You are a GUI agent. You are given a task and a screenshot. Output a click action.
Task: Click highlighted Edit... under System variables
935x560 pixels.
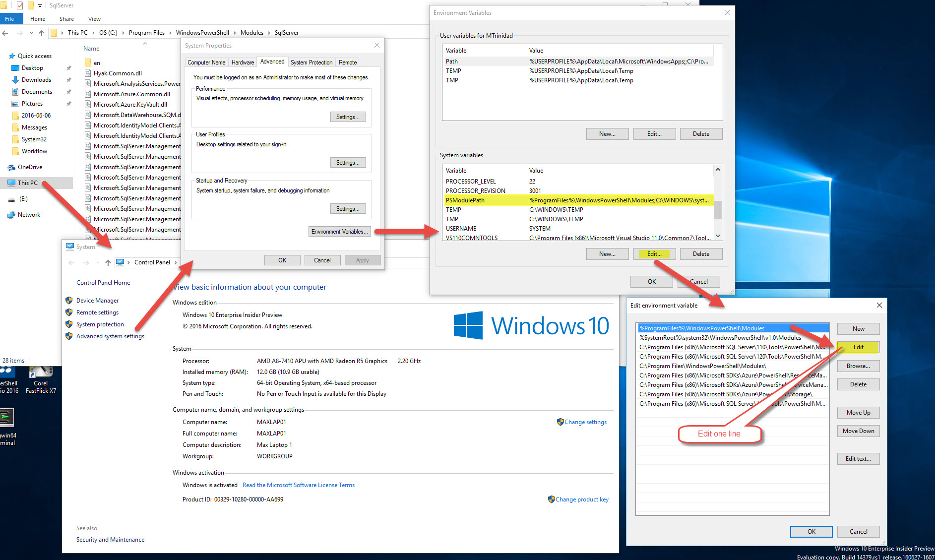click(x=654, y=254)
